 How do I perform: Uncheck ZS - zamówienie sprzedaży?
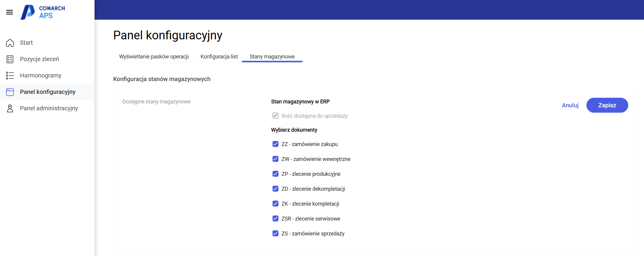[275, 233]
